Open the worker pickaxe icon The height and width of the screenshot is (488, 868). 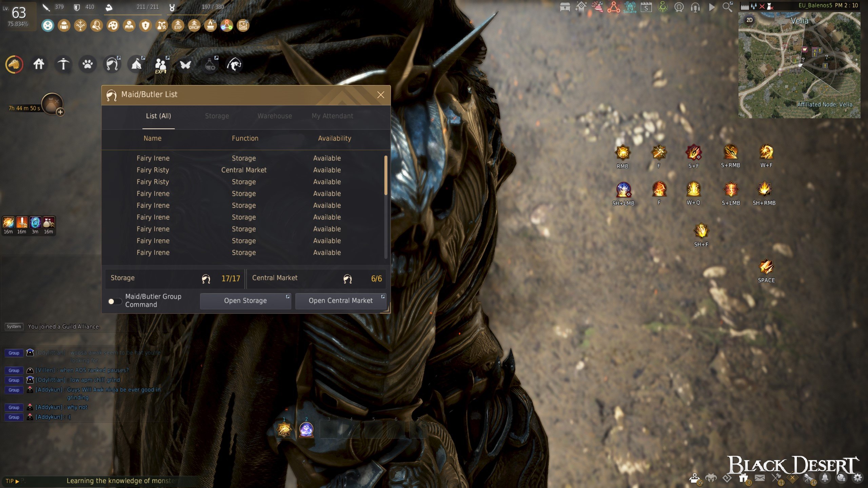point(63,64)
